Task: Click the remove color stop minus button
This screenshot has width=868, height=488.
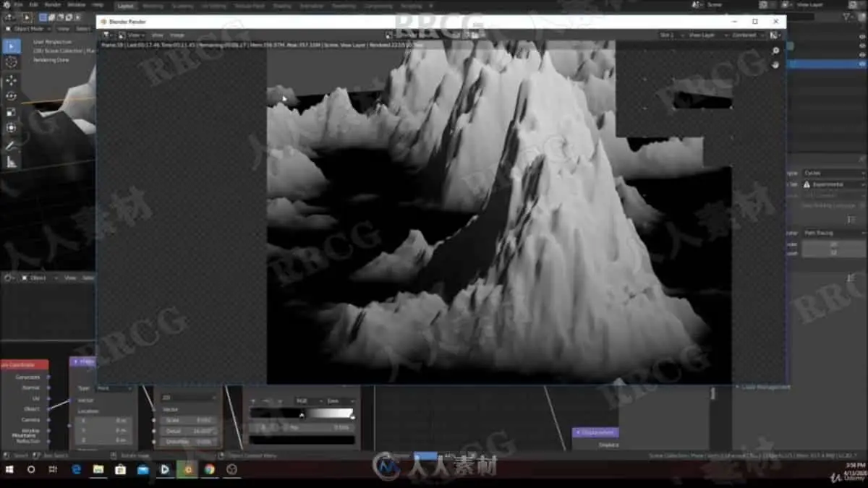Action: [266, 401]
